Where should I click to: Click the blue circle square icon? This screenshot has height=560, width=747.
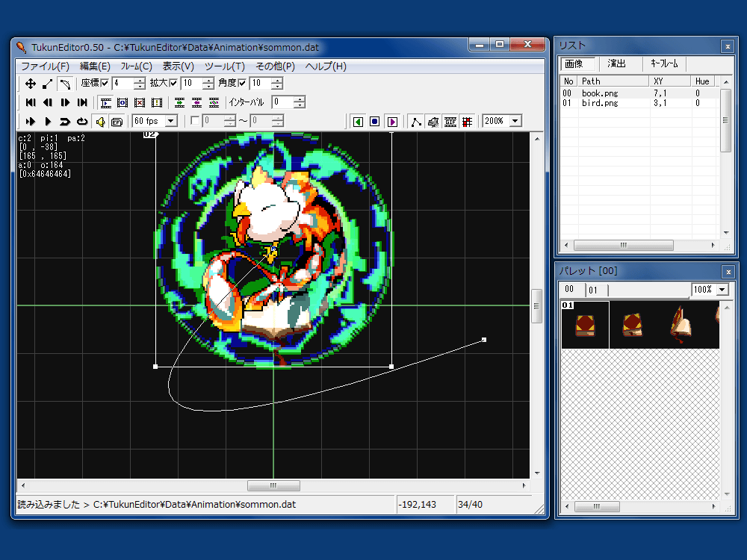coord(375,122)
